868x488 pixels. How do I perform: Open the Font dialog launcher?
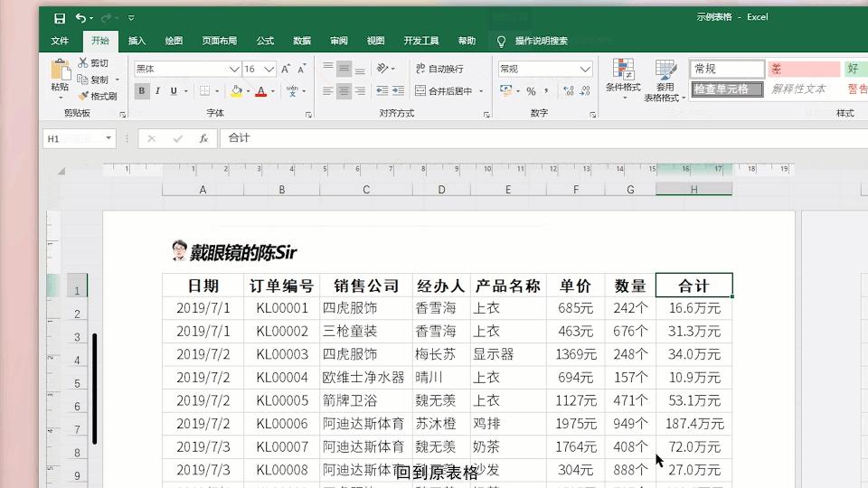(308, 115)
